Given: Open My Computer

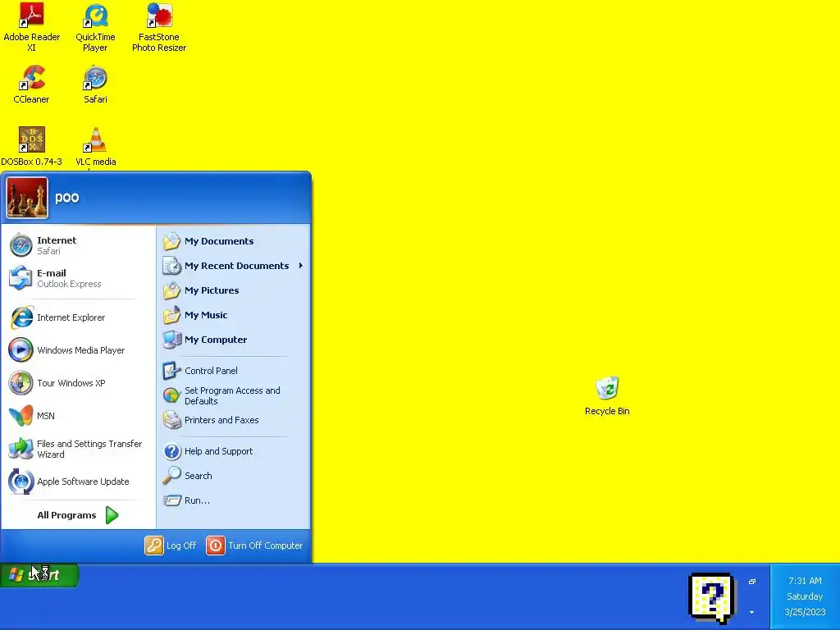Looking at the screenshot, I should [234, 340].
